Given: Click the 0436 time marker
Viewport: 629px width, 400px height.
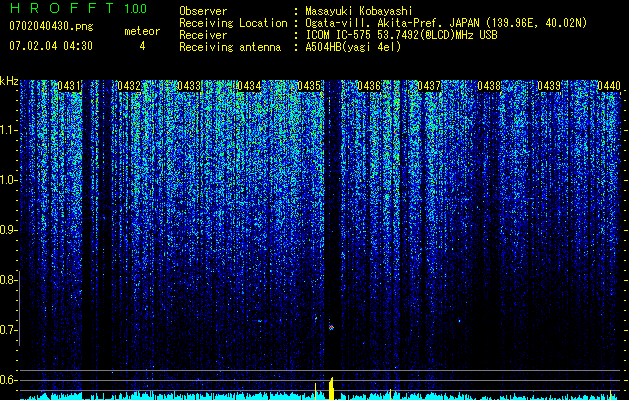Looking at the screenshot, I should click(x=369, y=86).
